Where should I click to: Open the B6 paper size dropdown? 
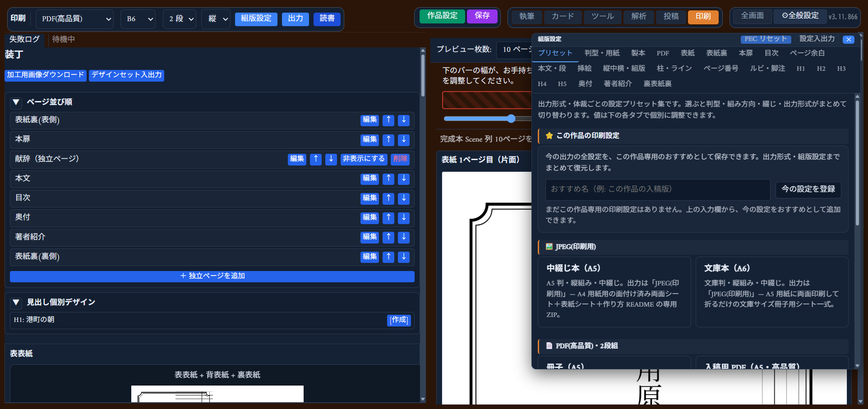(x=139, y=19)
